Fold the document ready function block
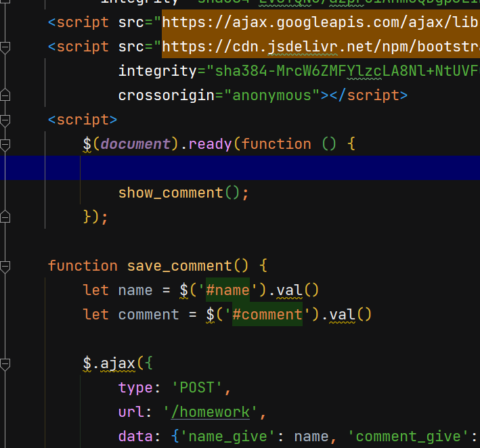Viewport: 480px width, 448px height. [5, 144]
